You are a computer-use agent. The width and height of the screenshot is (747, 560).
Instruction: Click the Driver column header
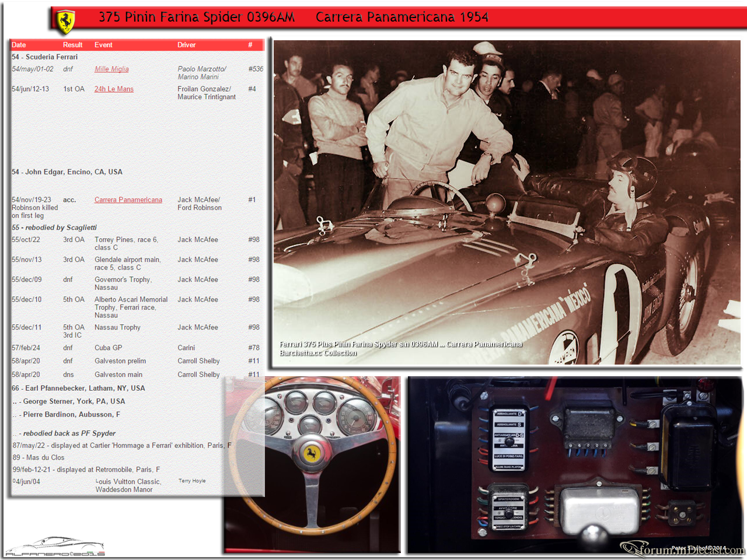pos(187,45)
